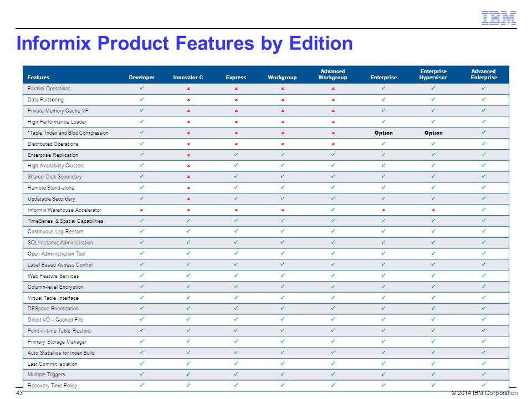Select High Availability Clusters check mark under Workgroup

click(283, 165)
